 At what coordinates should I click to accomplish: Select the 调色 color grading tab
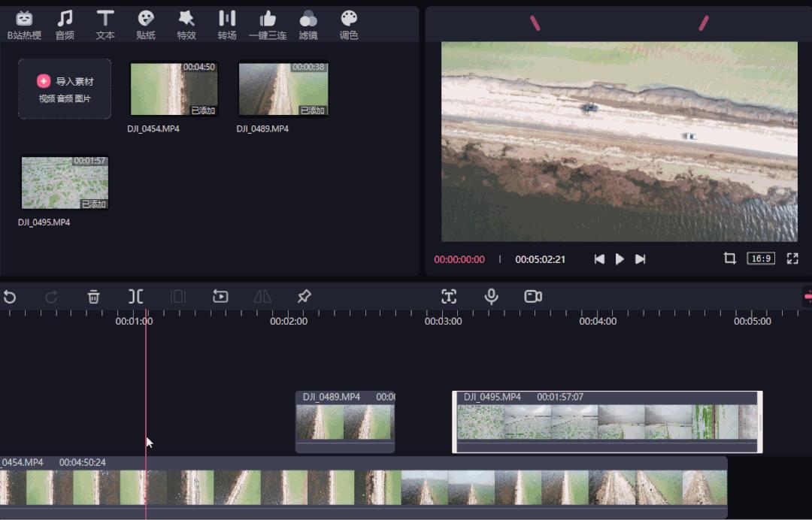(349, 25)
